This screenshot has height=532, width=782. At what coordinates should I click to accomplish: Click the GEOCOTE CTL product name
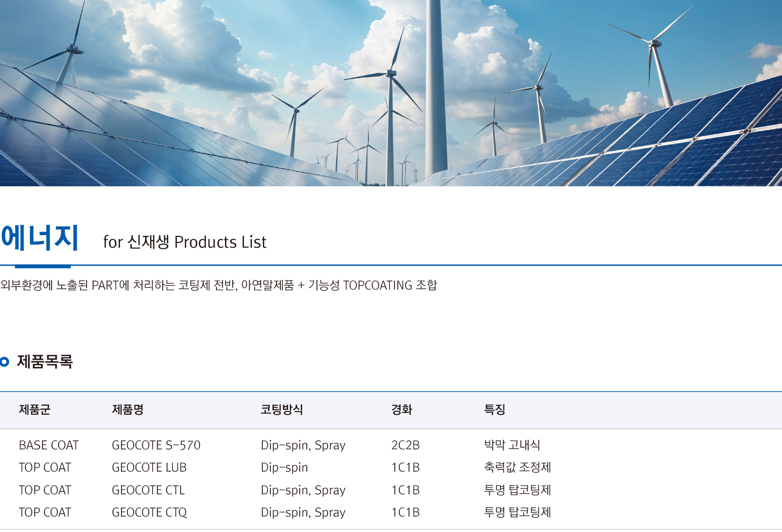148,490
